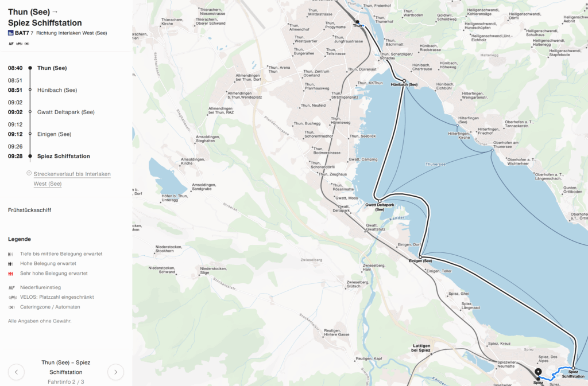Click the NF low-floor icon under BAT7
This screenshot has height=386, width=588.
tap(11, 44)
